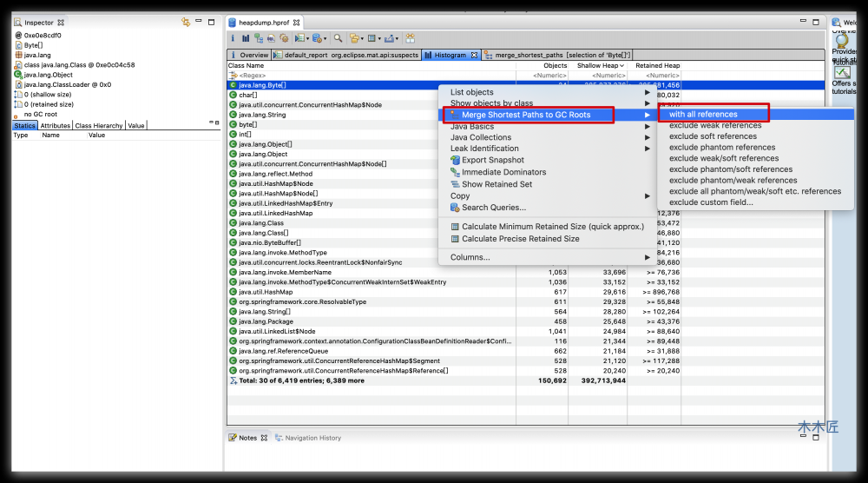Open the Overview info toolbar icon

point(233,38)
